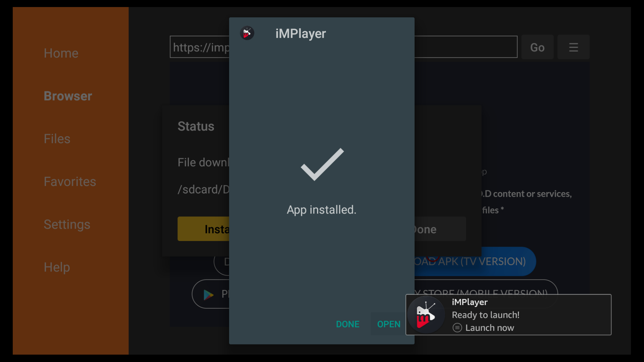The image size is (644, 362).
Task: Click the Done button in Status dialog
Action: point(440,229)
